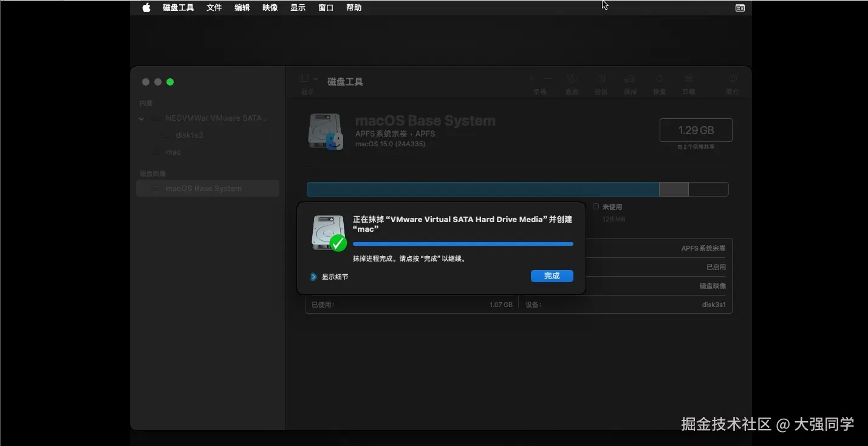Viewport: 868px width, 446px height.
Task: Open the 映像 menu
Action: pos(270,8)
